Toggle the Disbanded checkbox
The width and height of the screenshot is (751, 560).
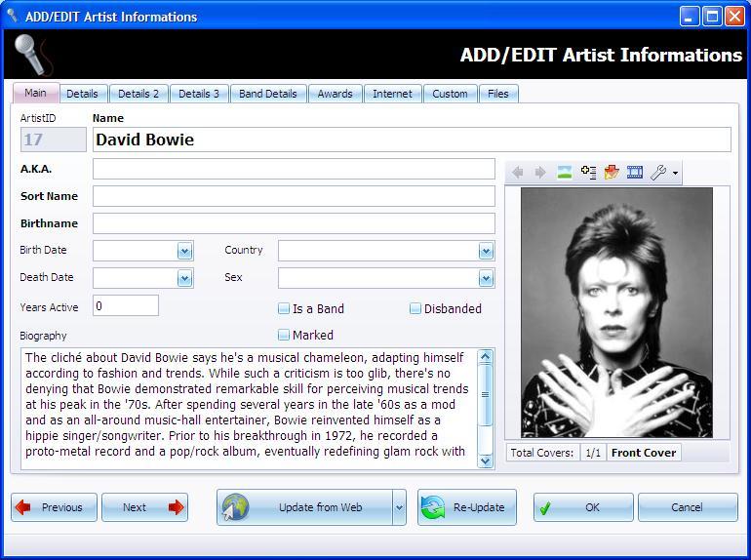pyautogui.click(x=415, y=308)
